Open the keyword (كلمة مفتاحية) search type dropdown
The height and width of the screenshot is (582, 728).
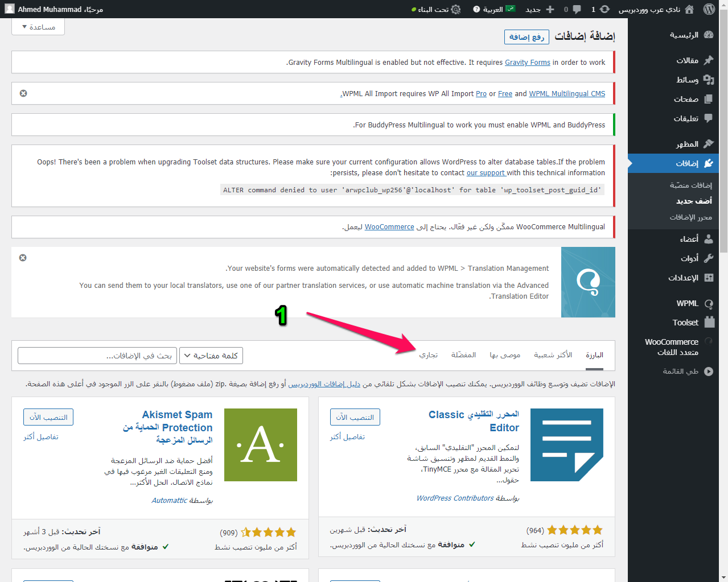click(211, 356)
